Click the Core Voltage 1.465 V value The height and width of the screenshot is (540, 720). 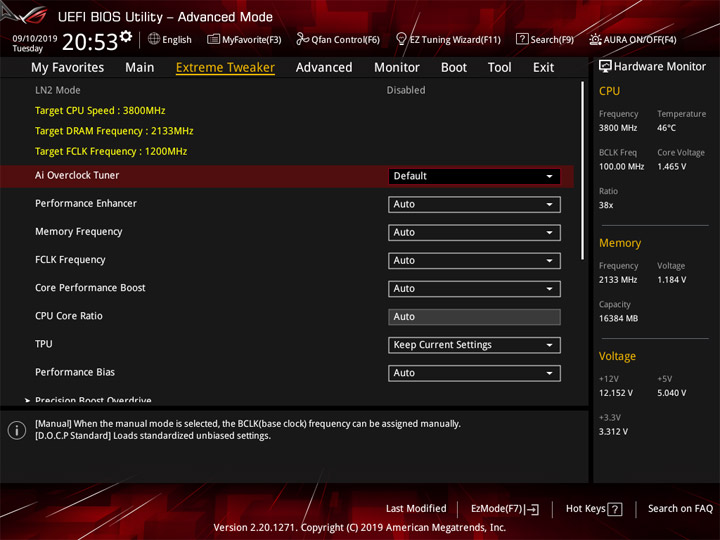(x=672, y=167)
